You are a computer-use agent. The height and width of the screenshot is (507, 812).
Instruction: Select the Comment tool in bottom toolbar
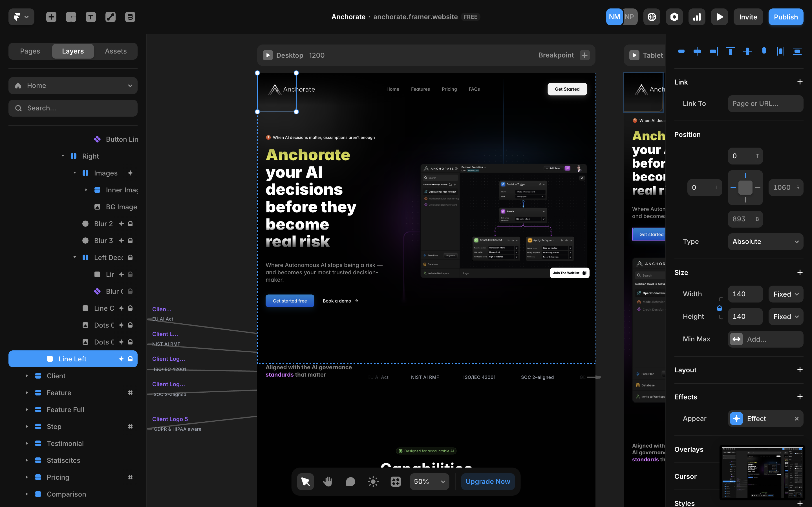pyautogui.click(x=350, y=482)
